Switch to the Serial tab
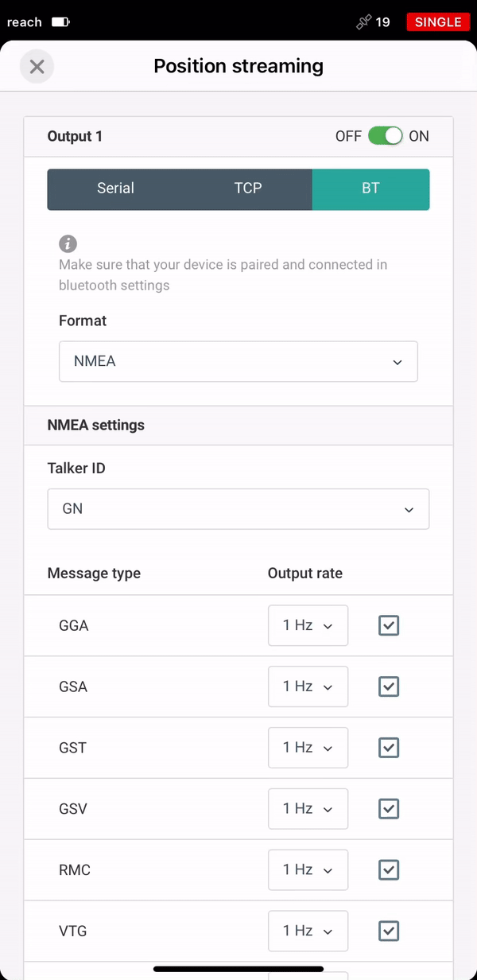The width and height of the screenshot is (477, 980). (x=115, y=189)
